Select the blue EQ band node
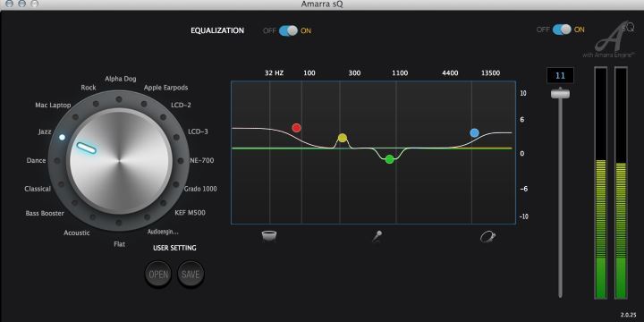 point(474,132)
